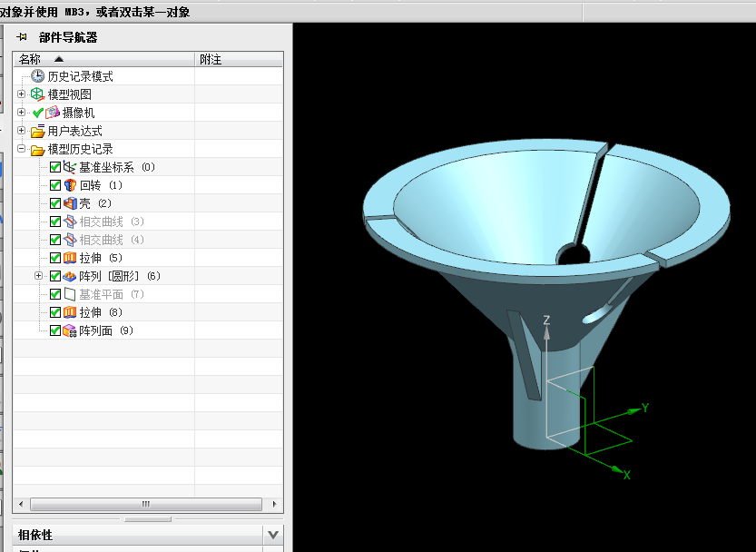Collapse the 模型历史记录 folder
The height and width of the screenshot is (552, 756).
21,149
